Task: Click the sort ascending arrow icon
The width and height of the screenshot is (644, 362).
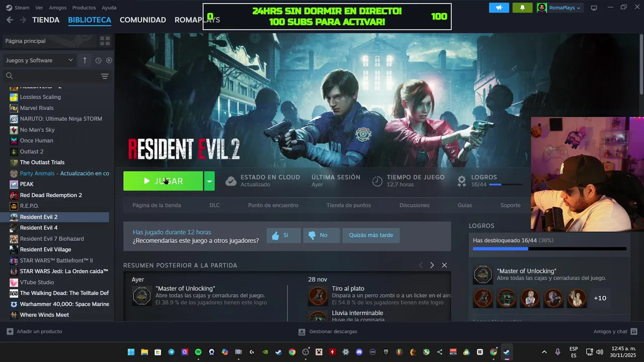Action: pyautogui.click(x=85, y=60)
